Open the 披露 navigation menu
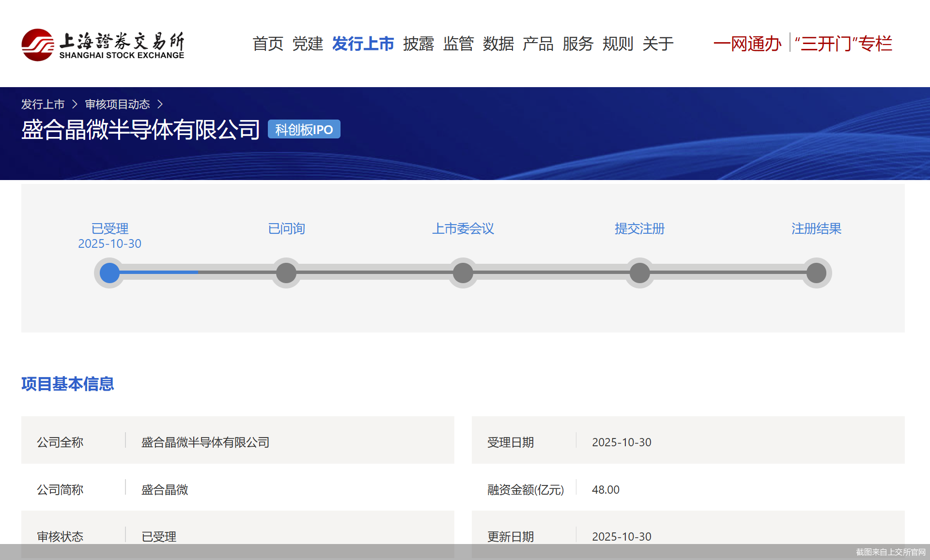The width and height of the screenshot is (930, 560). (418, 44)
